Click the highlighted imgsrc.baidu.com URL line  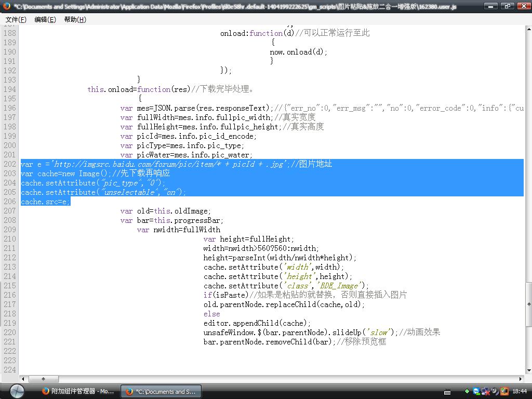177,164
